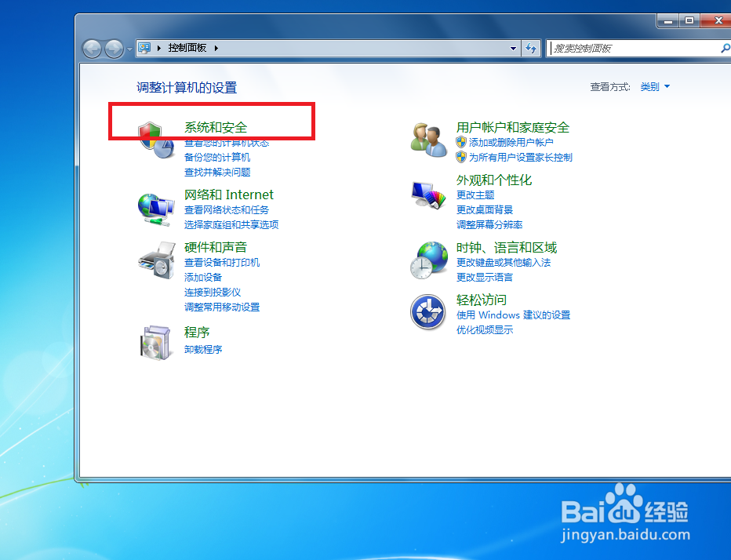The height and width of the screenshot is (560, 731).
Task: Open 外观和个性化 category
Action: [494, 180]
